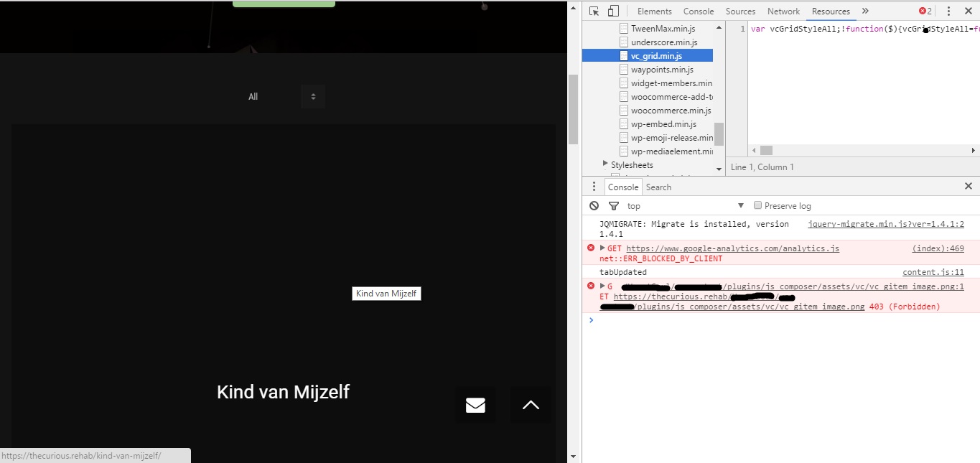The image size is (980, 463).
Task: Open google-analytics analytics.js URL link
Action: click(732, 248)
